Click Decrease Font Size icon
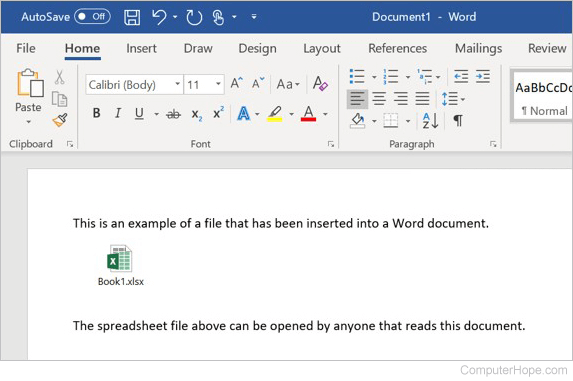This screenshot has width=573, height=381. click(258, 84)
